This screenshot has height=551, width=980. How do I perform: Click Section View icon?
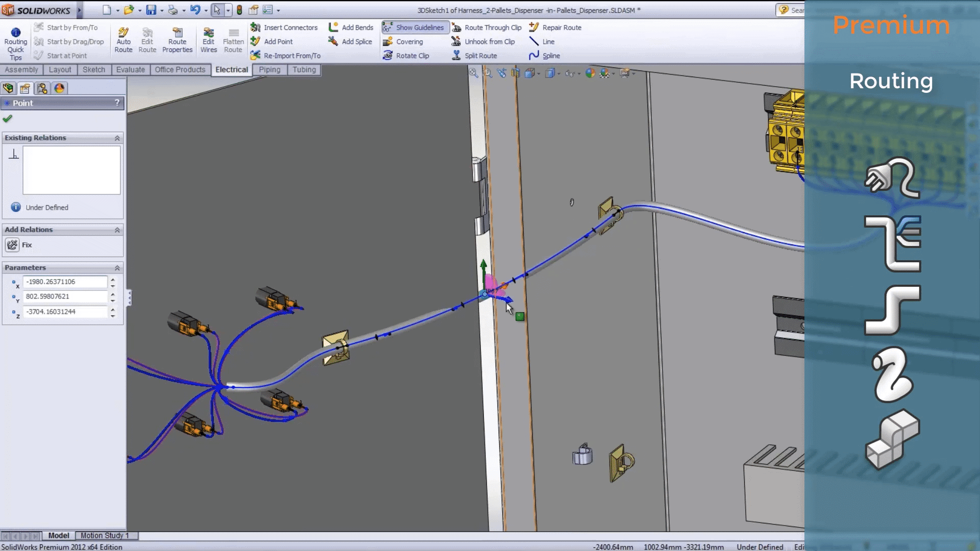pyautogui.click(x=516, y=73)
